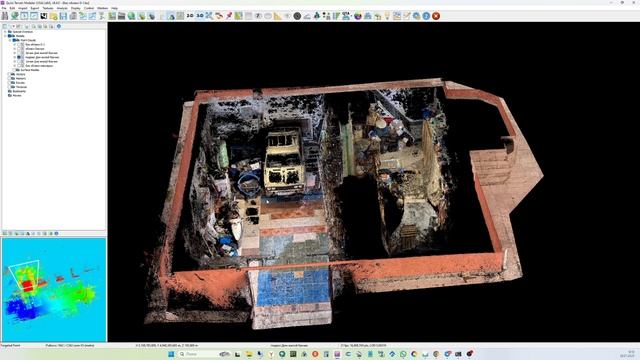Open the Export menu
This screenshot has width=640, height=360.
coord(35,8)
